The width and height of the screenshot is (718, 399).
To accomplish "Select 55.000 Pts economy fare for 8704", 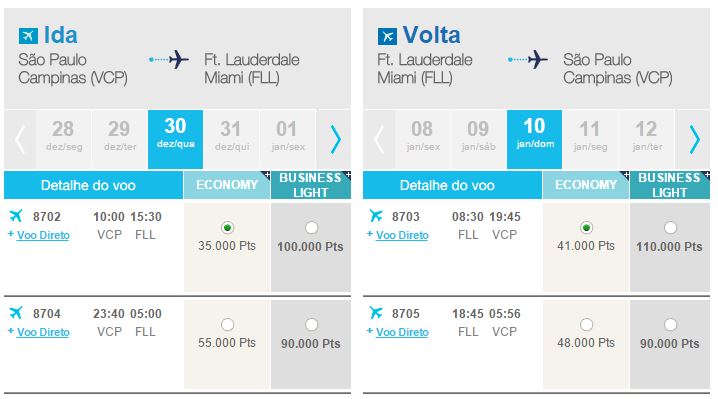I will [x=227, y=325].
